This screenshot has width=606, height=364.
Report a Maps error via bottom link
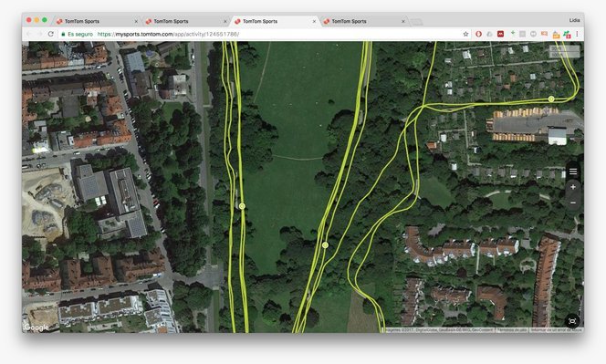point(556,330)
